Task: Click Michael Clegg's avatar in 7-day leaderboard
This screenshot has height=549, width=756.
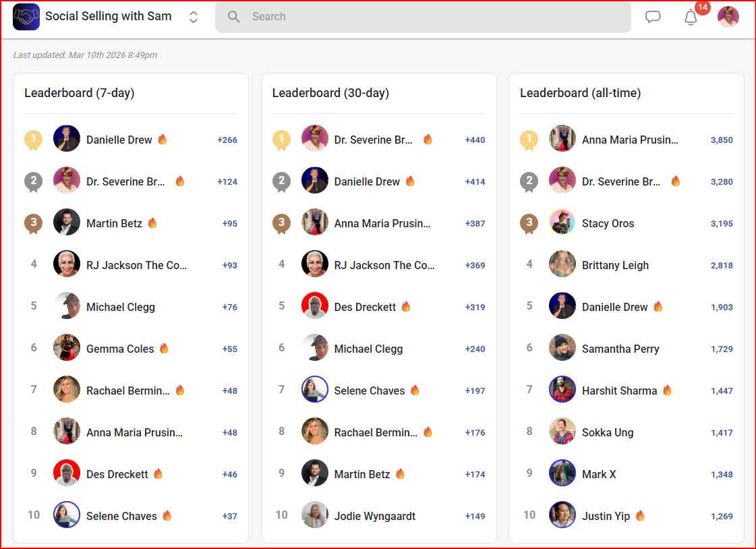Action: coord(67,306)
